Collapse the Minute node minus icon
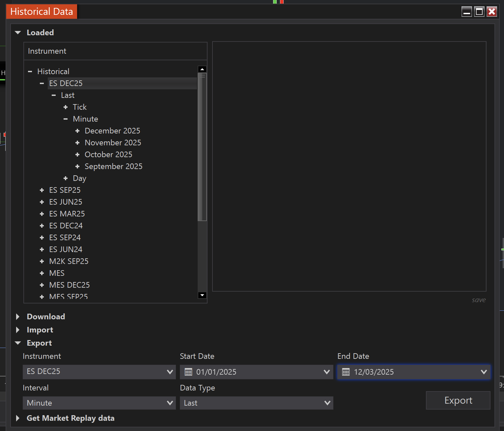This screenshot has width=504, height=431. tap(66, 119)
